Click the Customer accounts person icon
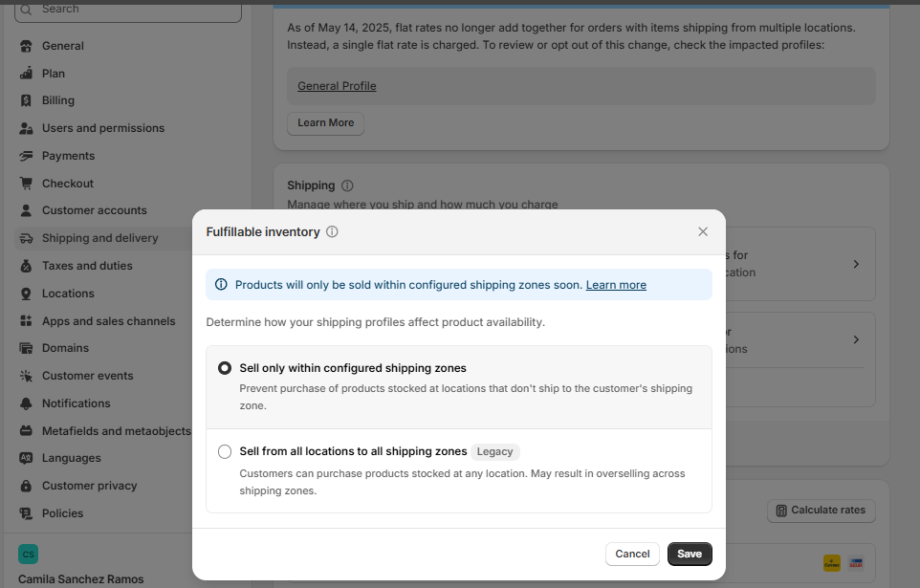Screen dimensions: 920x588 26,210
